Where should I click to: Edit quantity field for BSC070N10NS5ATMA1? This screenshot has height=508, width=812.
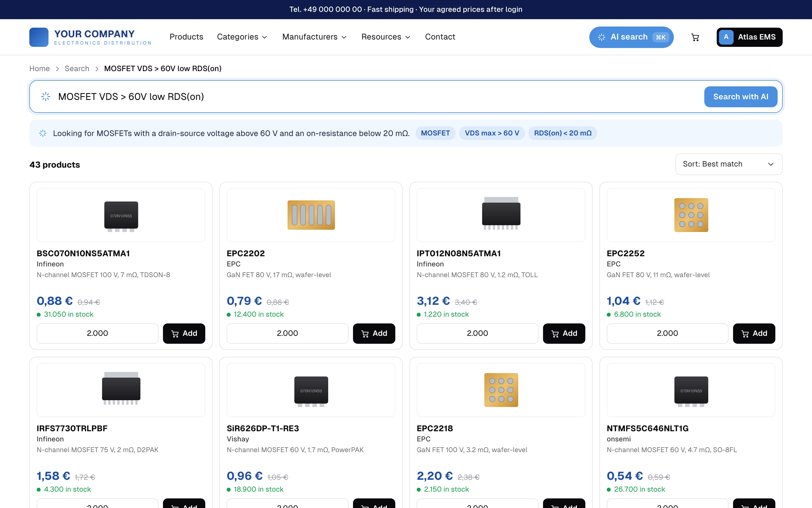97,333
